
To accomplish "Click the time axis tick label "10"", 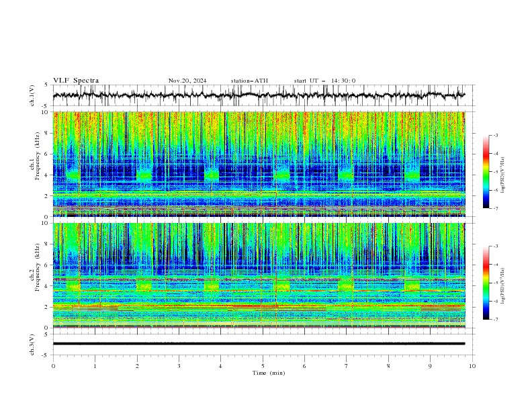I will (x=472, y=366).
